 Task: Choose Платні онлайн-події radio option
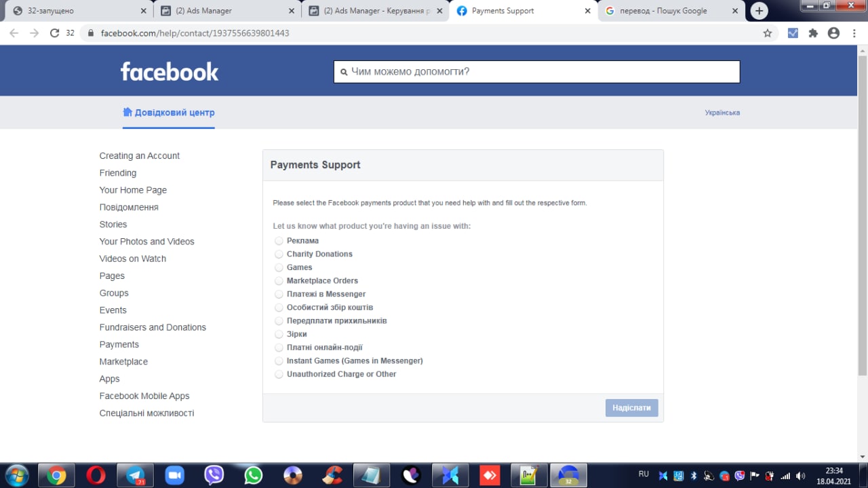279,348
